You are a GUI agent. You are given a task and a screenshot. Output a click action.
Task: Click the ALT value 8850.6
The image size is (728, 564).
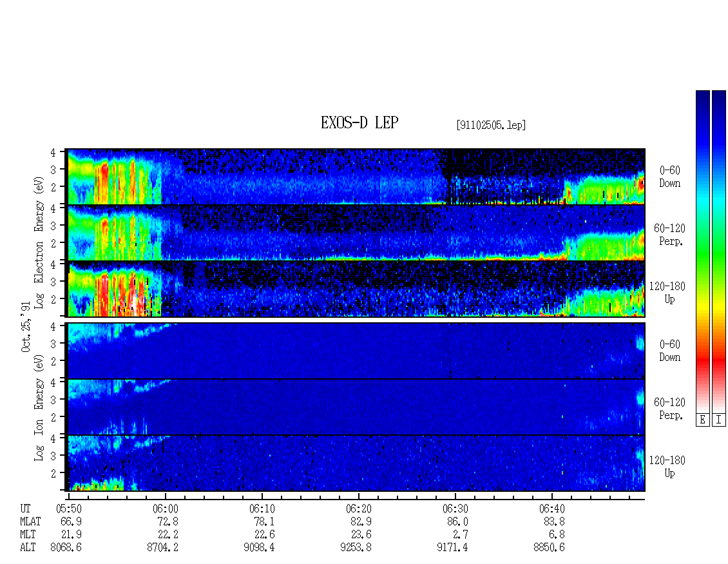[x=549, y=547]
